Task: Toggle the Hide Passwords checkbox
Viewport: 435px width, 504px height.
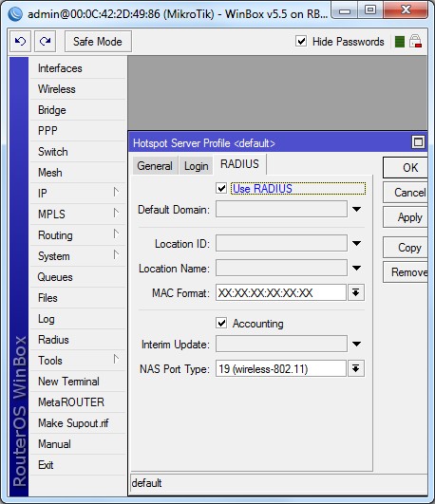Action: [301, 42]
